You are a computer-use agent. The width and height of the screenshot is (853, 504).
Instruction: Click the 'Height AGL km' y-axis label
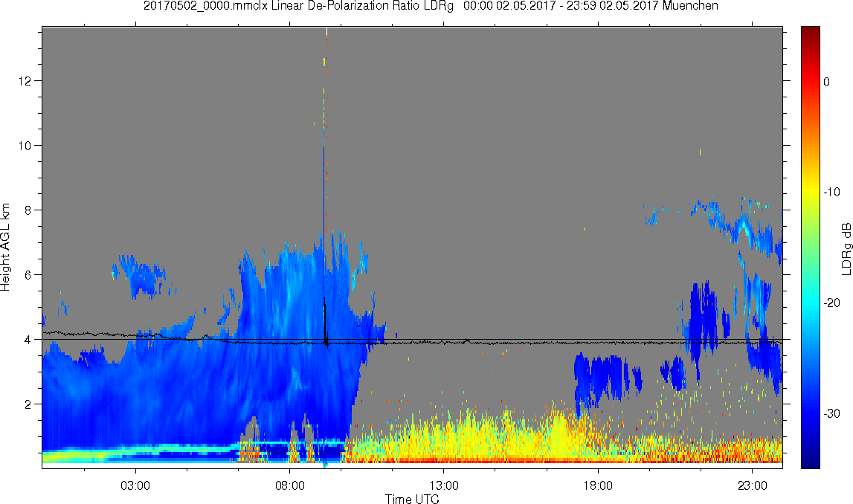point(5,247)
